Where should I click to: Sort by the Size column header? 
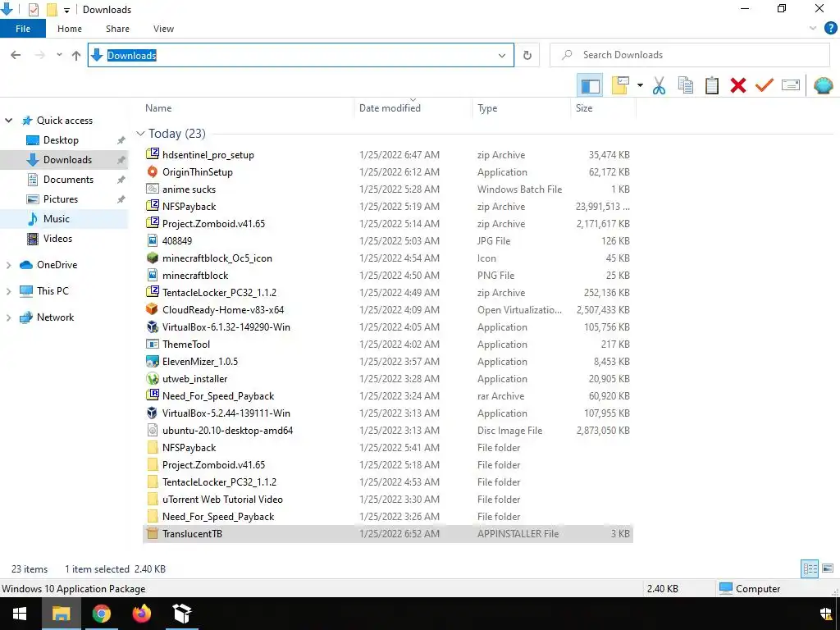tap(584, 108)
